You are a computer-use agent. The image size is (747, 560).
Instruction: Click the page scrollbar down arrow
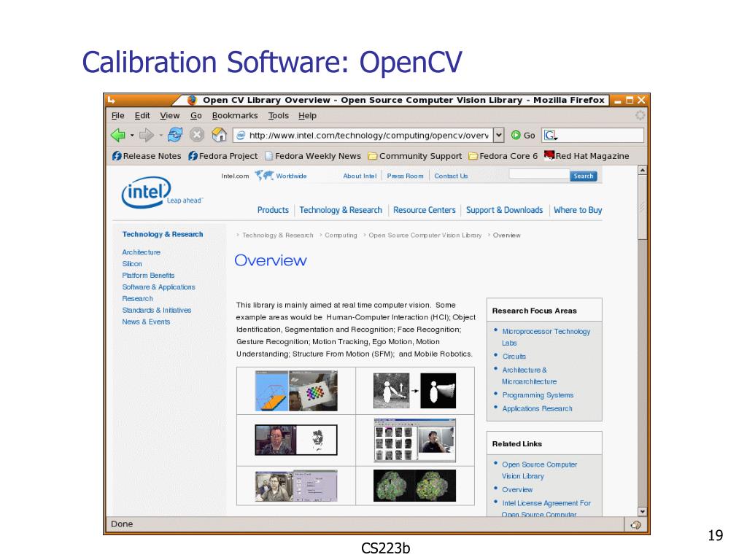coord(642,511)
